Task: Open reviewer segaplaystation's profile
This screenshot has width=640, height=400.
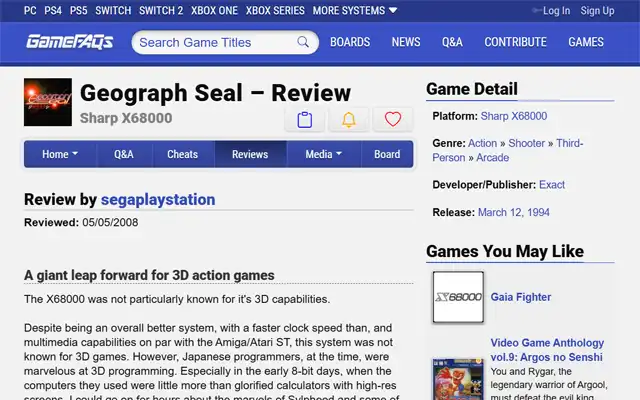Action: [x=158, y=200]
